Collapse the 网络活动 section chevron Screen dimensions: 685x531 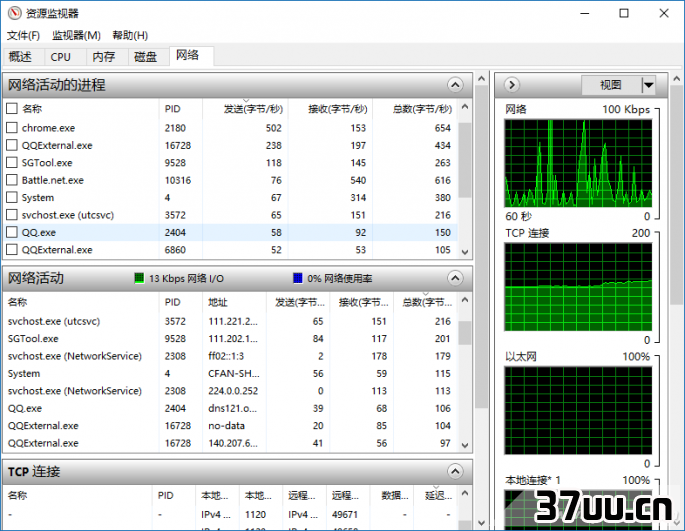(x=455, y=278)
